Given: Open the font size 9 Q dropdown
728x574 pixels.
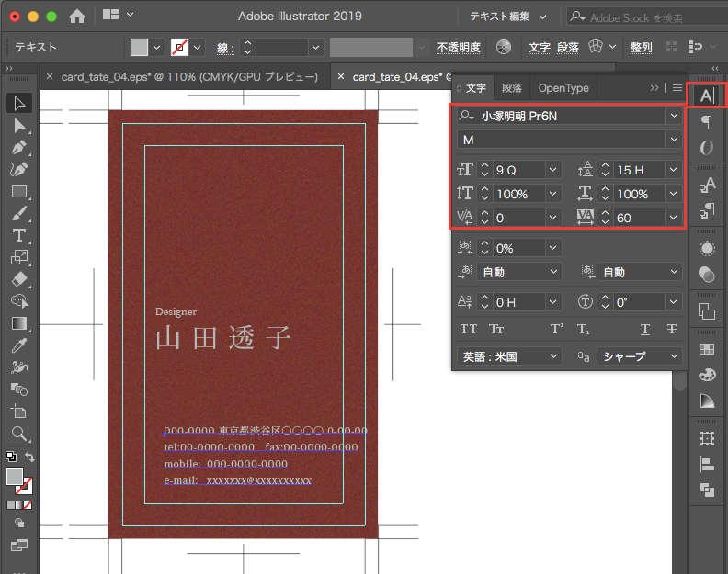Looking at the screenshot, I should 552,170.
